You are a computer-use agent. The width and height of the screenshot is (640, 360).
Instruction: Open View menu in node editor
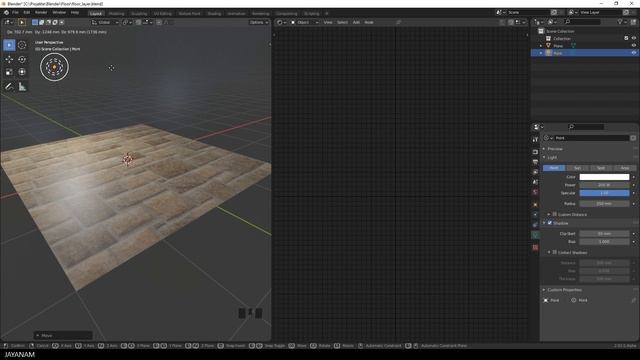coord(328,22)
